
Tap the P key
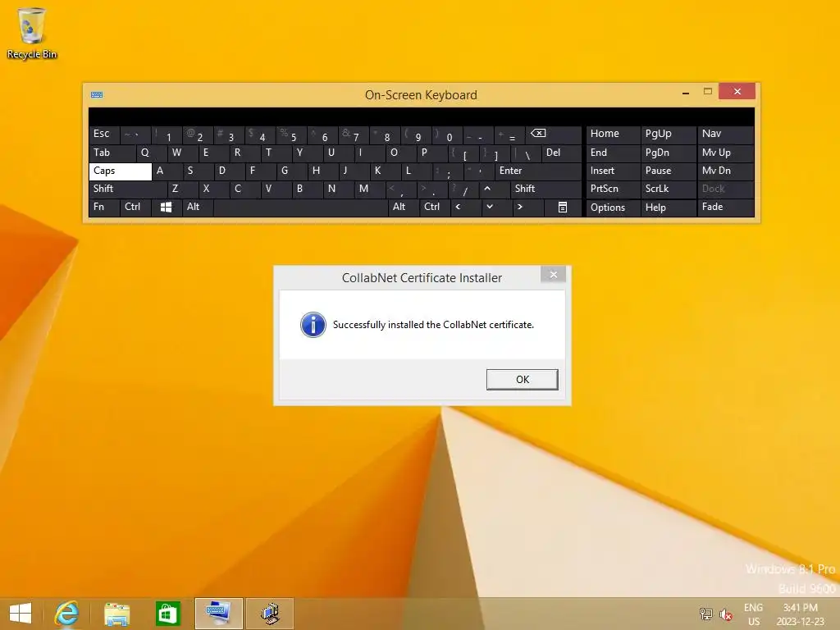(431, 153)
